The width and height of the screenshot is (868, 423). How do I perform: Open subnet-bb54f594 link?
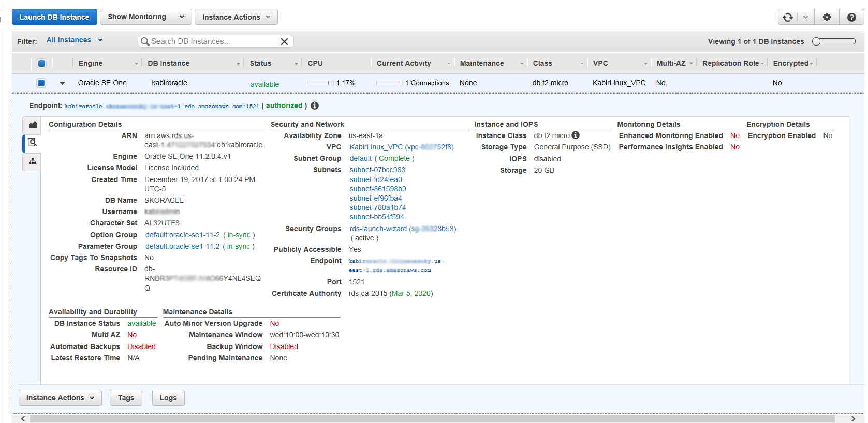click(377, 217)
